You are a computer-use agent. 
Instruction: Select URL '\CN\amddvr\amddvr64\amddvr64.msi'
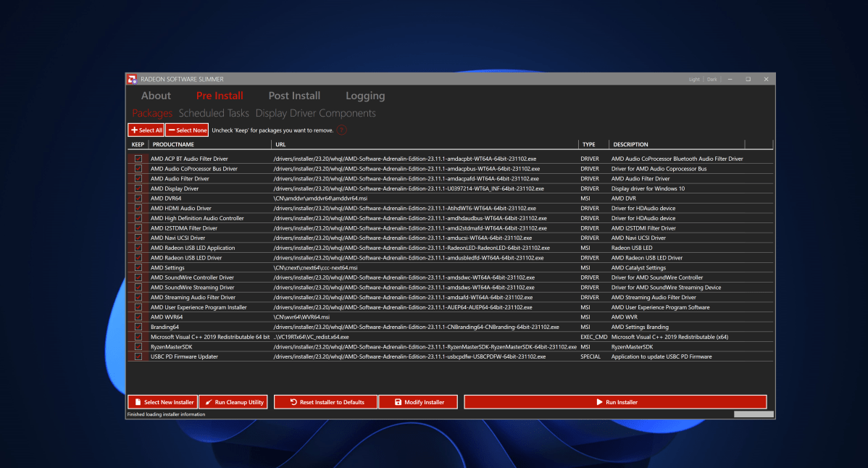(x=320, y=198)
